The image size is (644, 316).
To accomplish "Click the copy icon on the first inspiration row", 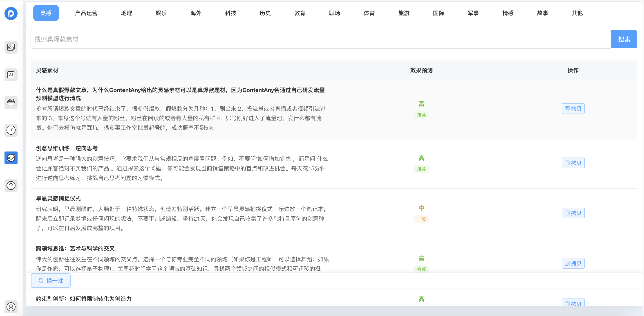I will (x=573, y=109).
